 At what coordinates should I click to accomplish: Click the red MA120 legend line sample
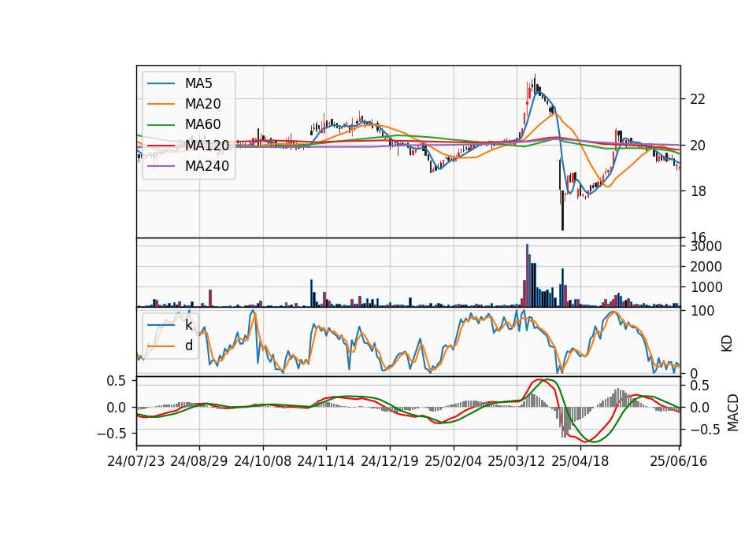coord(161,146)
